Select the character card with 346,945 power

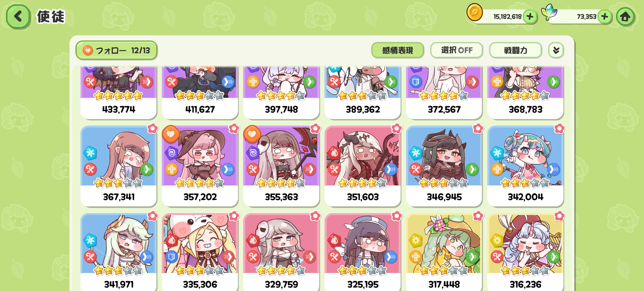pos(444,166)
